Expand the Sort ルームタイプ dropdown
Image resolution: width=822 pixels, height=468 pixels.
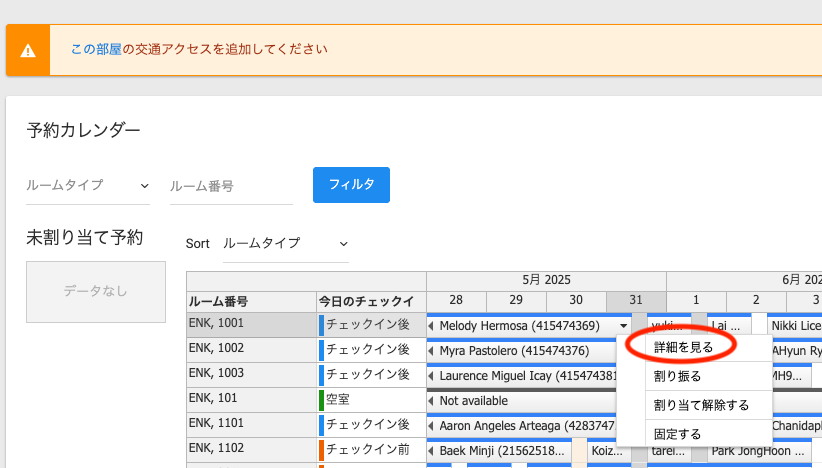coord(285,244)
